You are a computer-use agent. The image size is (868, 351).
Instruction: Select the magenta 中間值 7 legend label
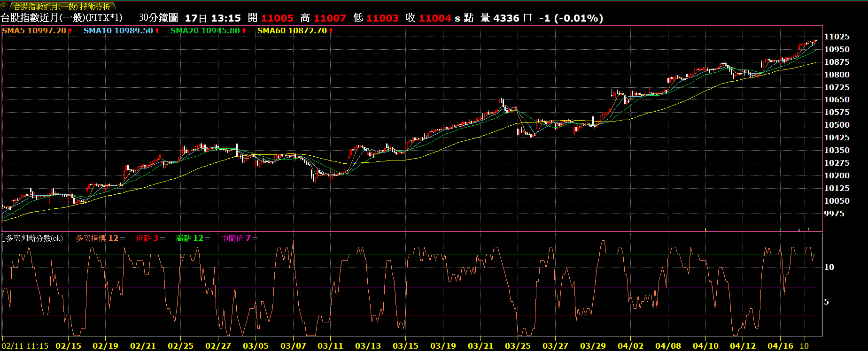236,238
